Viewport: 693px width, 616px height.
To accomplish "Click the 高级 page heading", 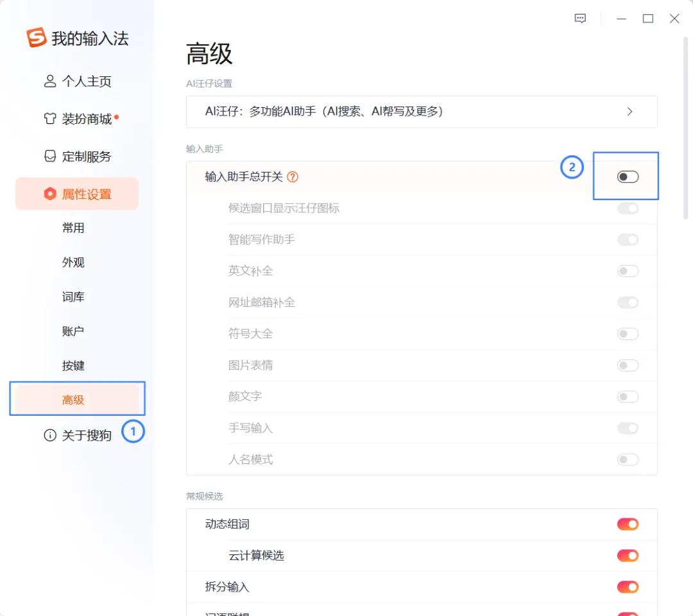I will pyautogui.click(x=209, y=54).
